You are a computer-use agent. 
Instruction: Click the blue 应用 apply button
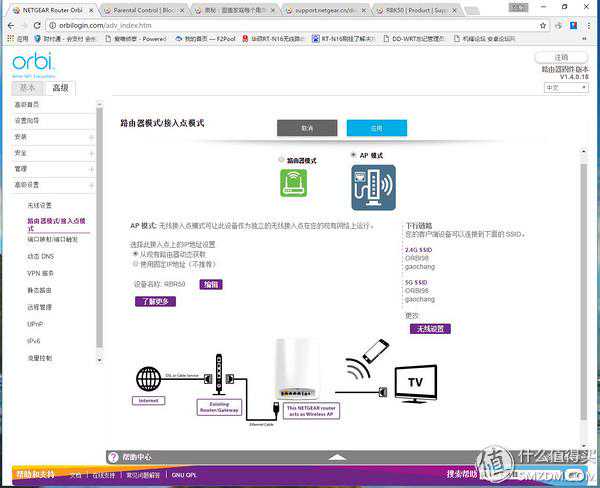click(376, 128)
